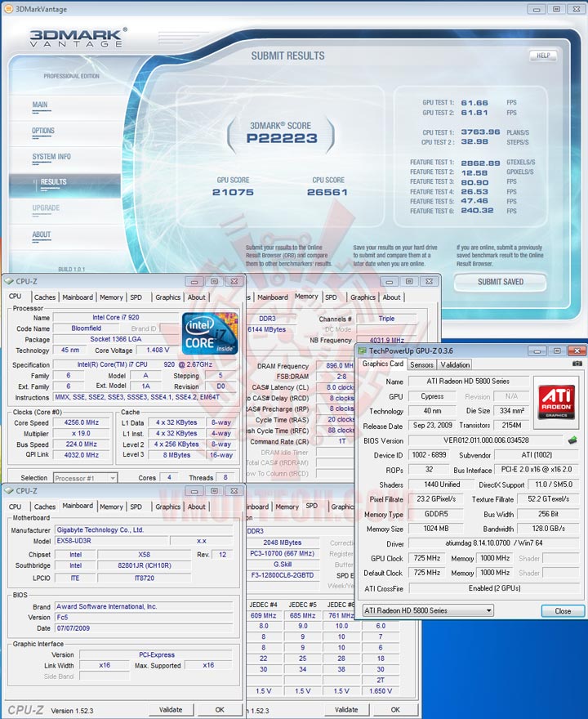Click Bus Speed field 224.0 MHz

point(81,444)
